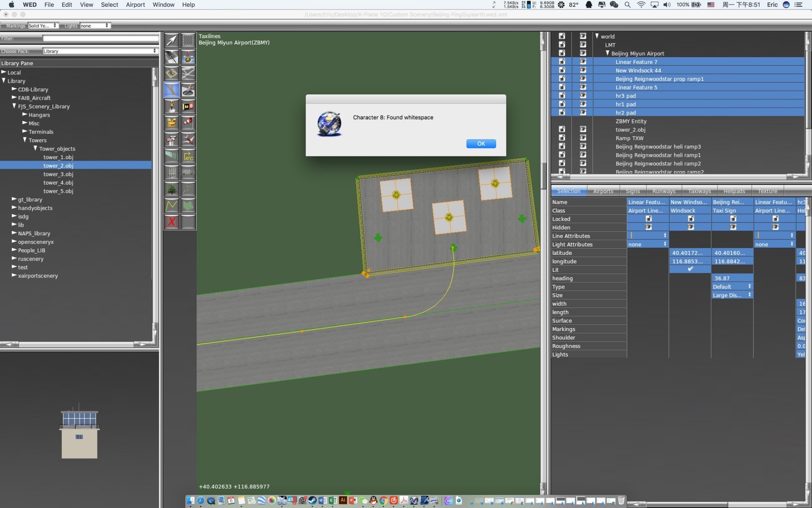Viewport: 812px width, 508px height.
Task: Choose the Sealane tool
Action: (x=188, y=57)
